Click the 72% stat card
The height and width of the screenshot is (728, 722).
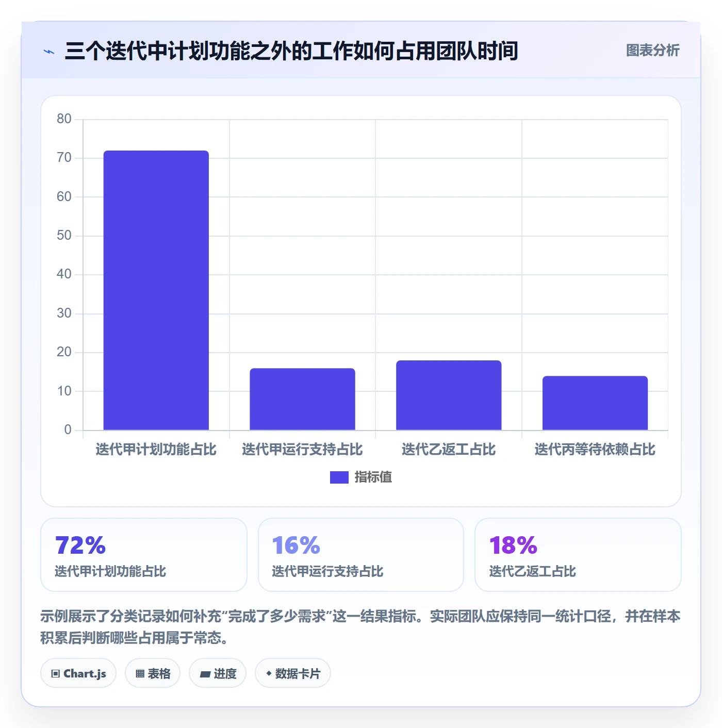coord(144,555)
